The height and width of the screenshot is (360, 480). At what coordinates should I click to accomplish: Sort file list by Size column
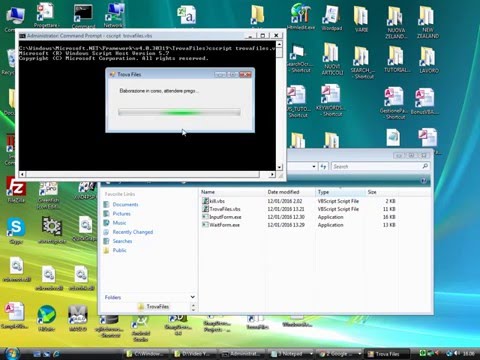(x=382, y=192)
